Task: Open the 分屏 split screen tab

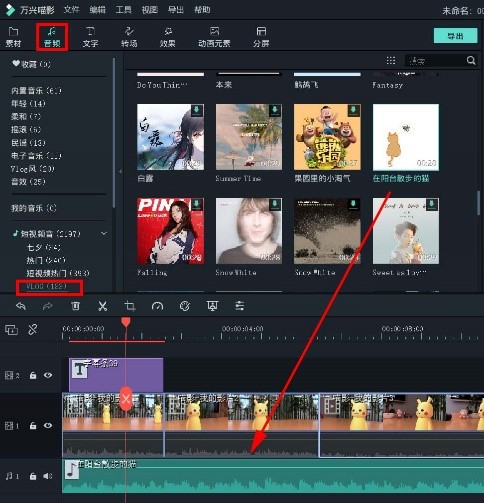Action: point(261,37)
